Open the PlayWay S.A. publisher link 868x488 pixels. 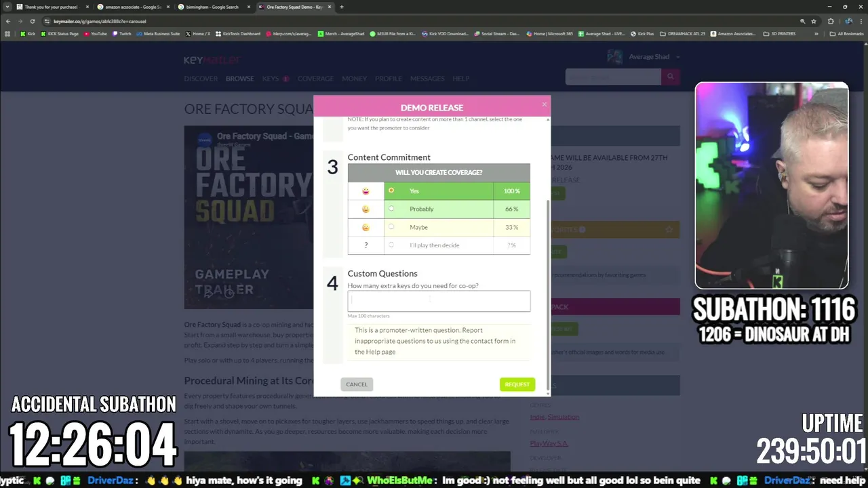coord(549,443)
